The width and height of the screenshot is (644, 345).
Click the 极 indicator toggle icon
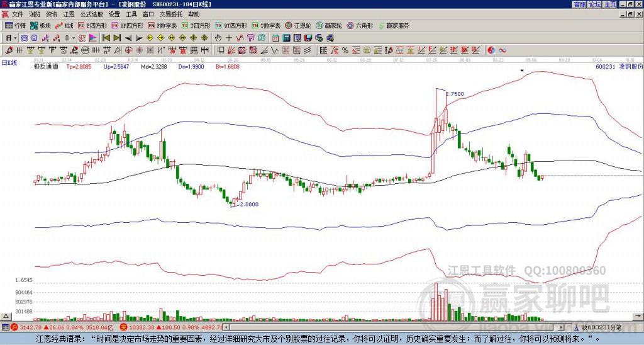click(82, 38)
